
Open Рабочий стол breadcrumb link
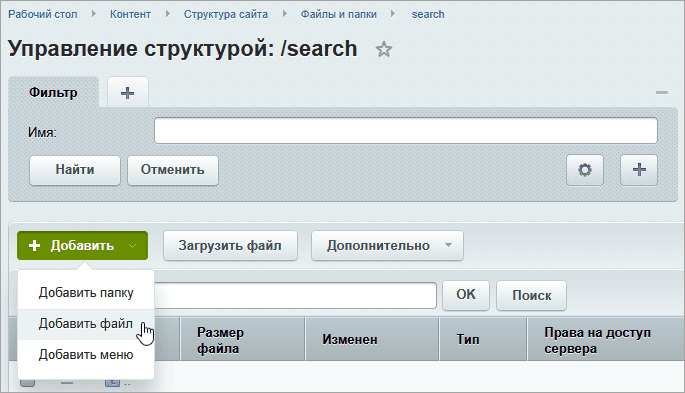click(x=43, y=14)
